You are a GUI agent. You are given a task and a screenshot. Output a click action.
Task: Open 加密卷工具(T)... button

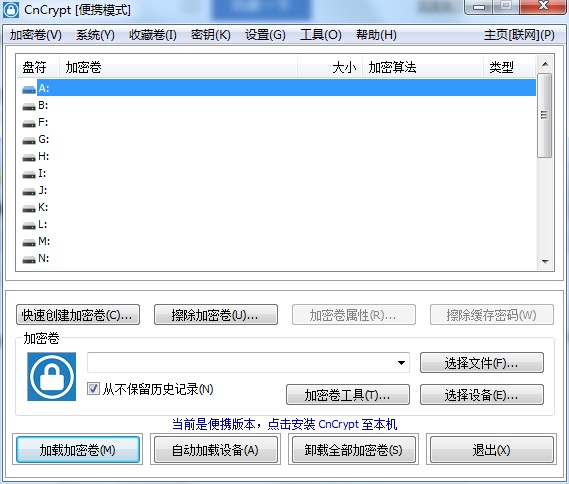[x=348, y=395]
